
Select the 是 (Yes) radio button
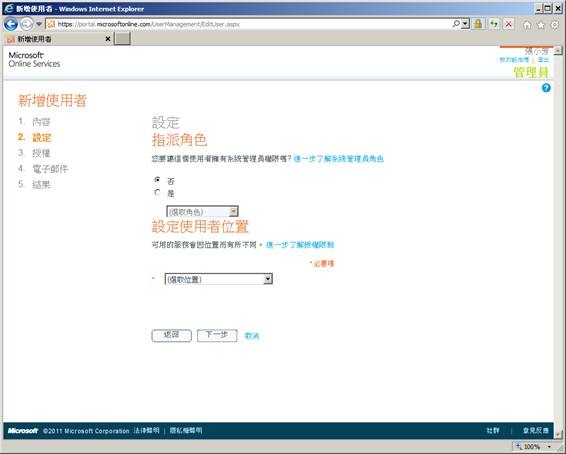click(157, 192)
